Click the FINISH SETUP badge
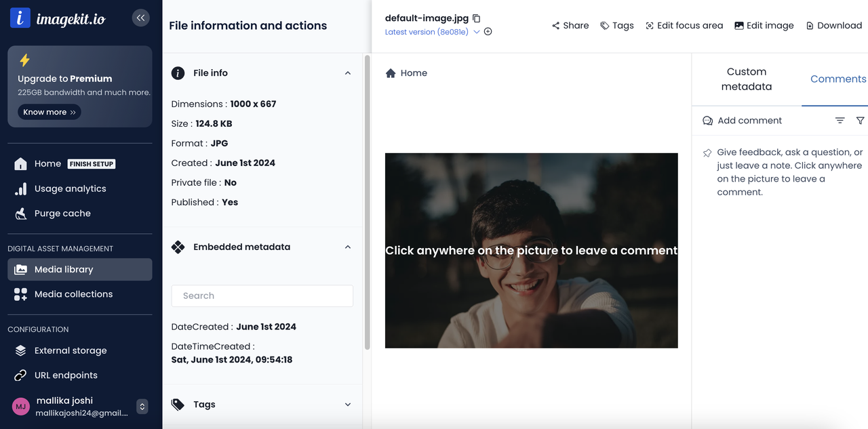Screen dimensions: 868x429 pos(92,164)
